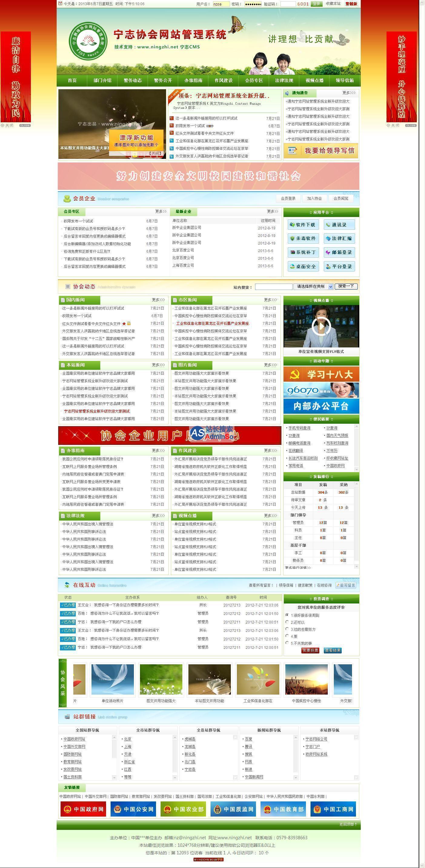This screenshot has width=425, height=868.
Task: Select radio option 4.差
Action: point(287,636)
